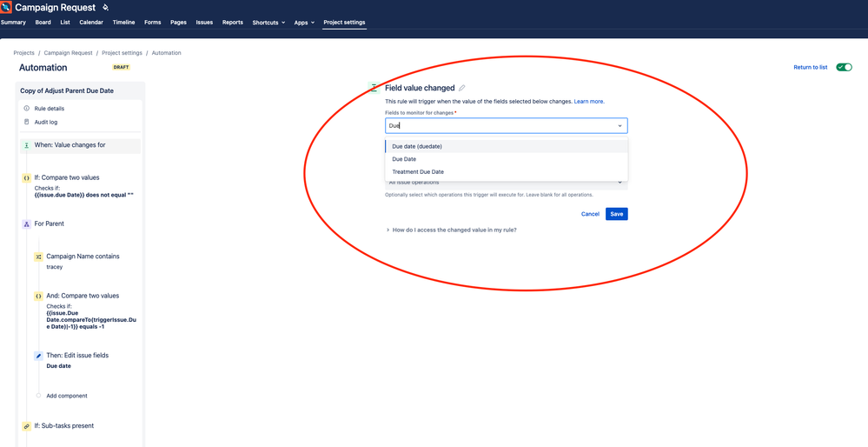
Task: Switch to the Timeline tab
Action: [123, 23]
